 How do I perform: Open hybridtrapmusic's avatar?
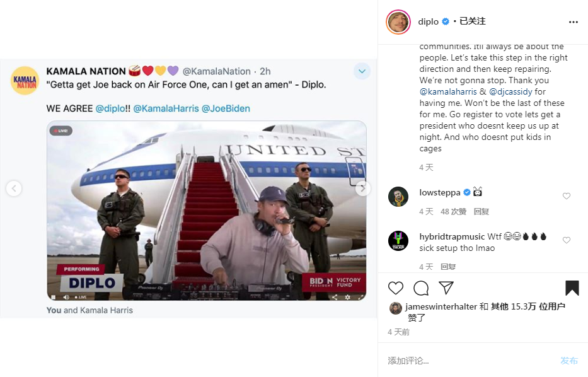398,241
